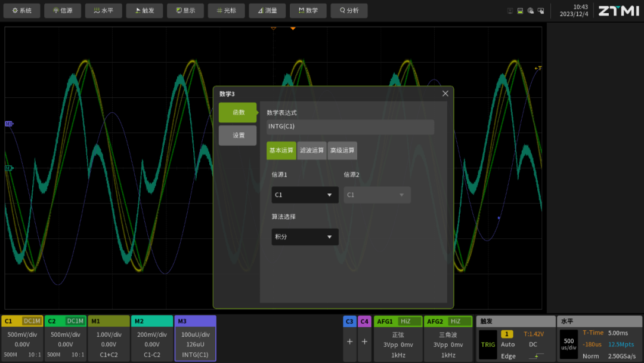The image size is (644, 363).
Task: Open the 触发 (Trigger) menu
Action: tap(144, 11)
